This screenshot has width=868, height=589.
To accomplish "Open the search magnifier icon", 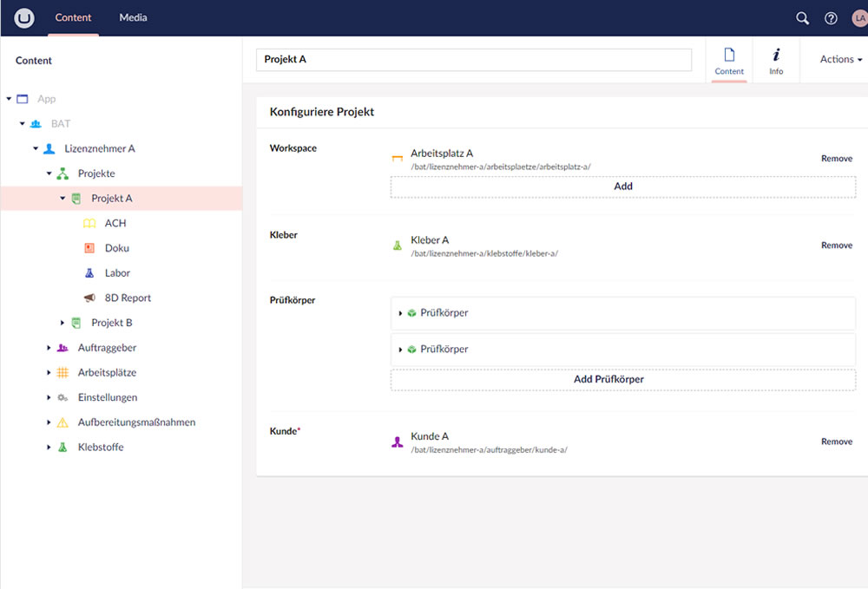I will [x=802, y=18].
